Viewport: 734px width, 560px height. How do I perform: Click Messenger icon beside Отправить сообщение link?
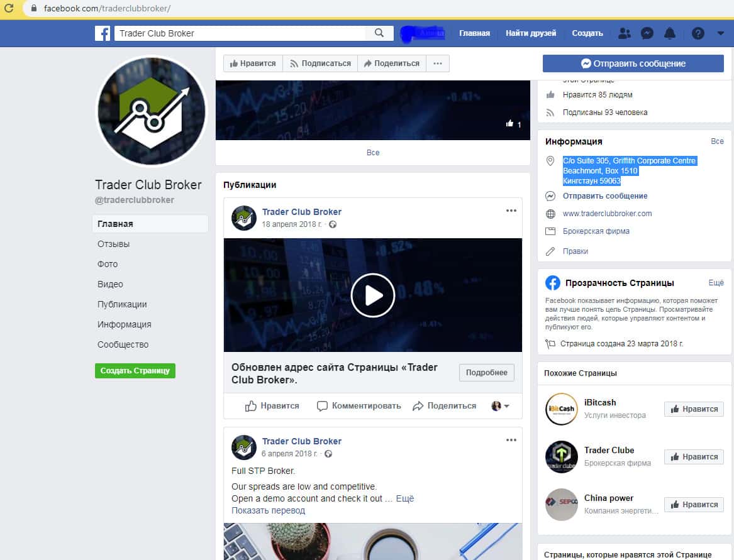(550, 196)
